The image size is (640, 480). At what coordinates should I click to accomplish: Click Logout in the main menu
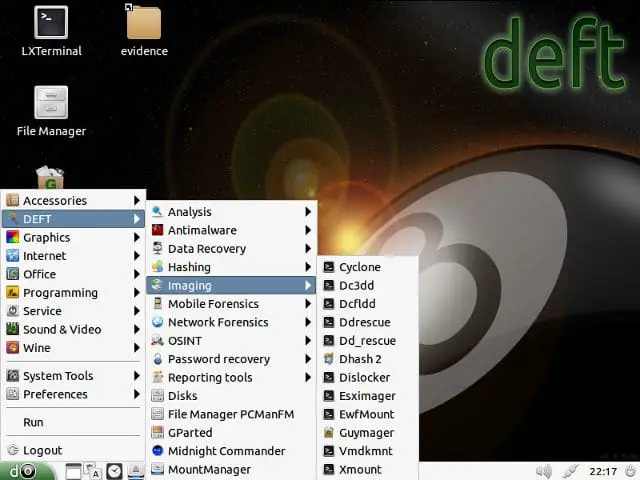click(x=42, y=450)
